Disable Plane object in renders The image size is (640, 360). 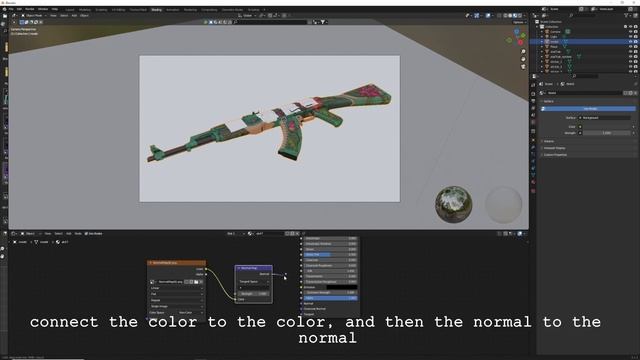pos(636,47)
